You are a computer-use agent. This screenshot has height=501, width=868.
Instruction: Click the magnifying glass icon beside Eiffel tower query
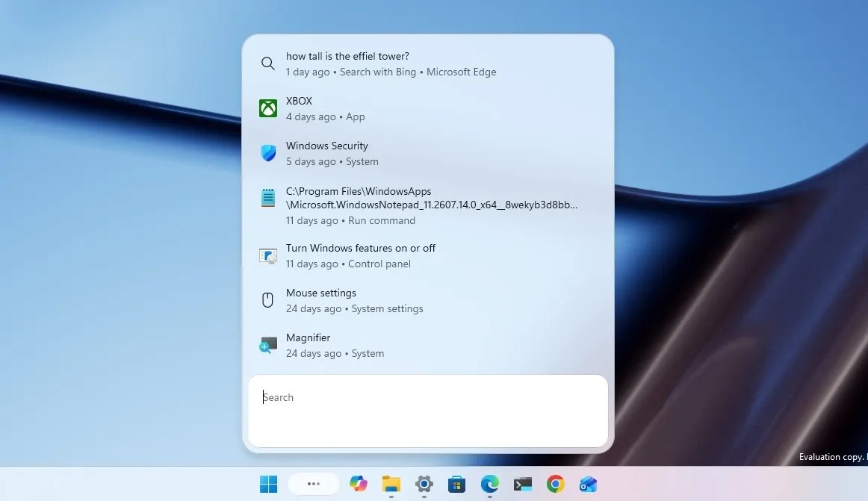(268, 63)
